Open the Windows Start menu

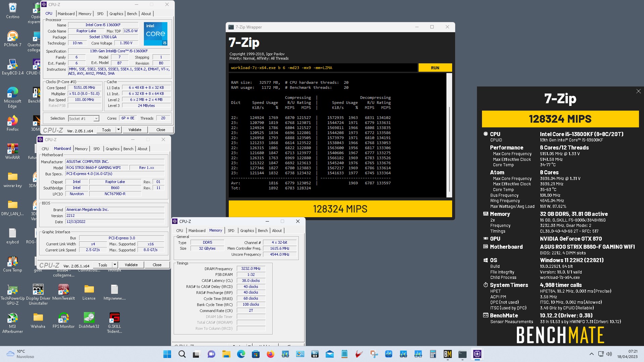pyautogui.click(x=167, y=354)
